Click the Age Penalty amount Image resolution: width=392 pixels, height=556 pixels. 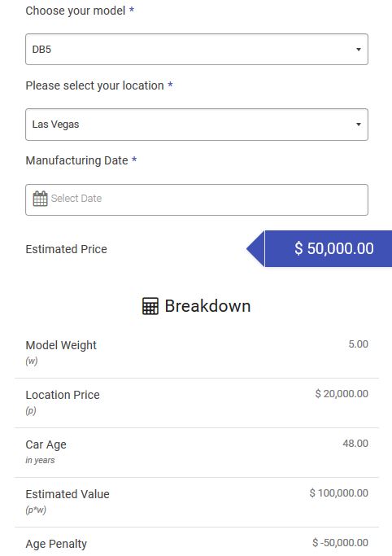pyautogui.click(x=340, y=542)
